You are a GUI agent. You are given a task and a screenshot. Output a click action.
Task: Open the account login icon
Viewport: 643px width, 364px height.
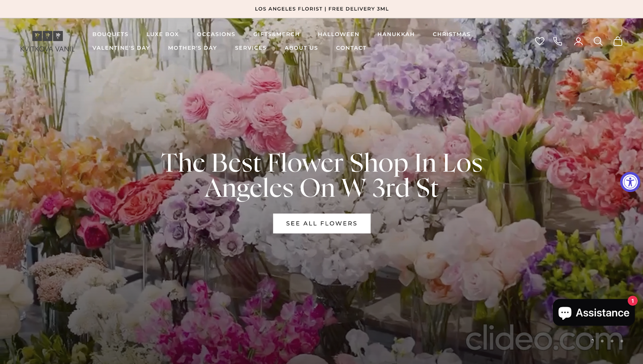tap(578, 41)
